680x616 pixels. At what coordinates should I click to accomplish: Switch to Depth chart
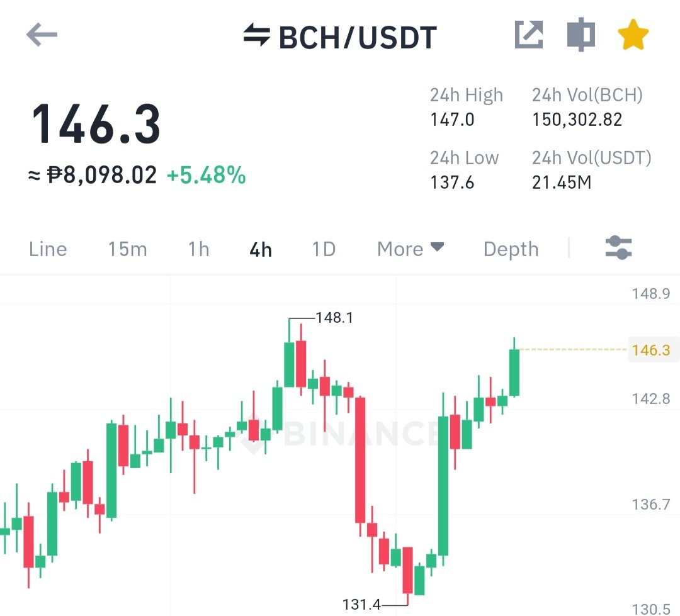click(x=511, y=250)
